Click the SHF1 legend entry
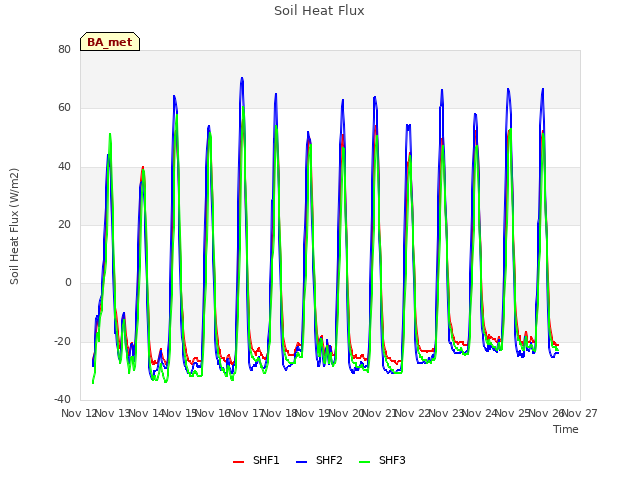This screenshot has width=640, height=480. click(x=256, y=460)
